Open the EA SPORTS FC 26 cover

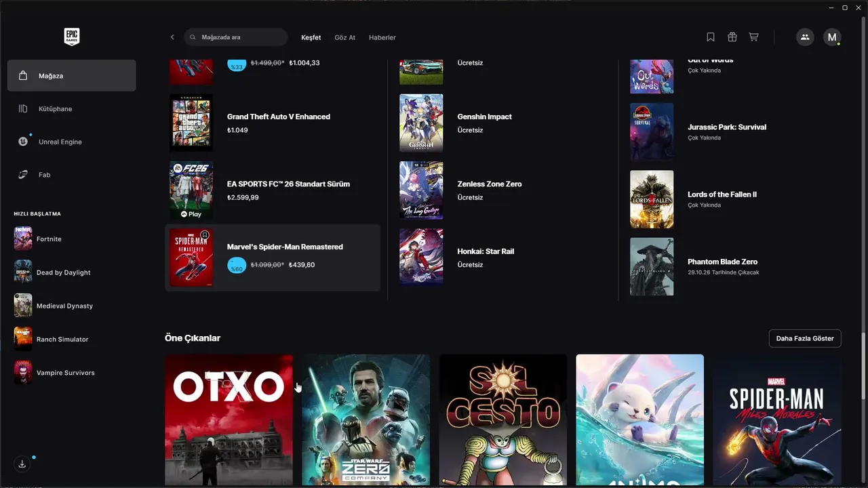(x=191, y=190)
